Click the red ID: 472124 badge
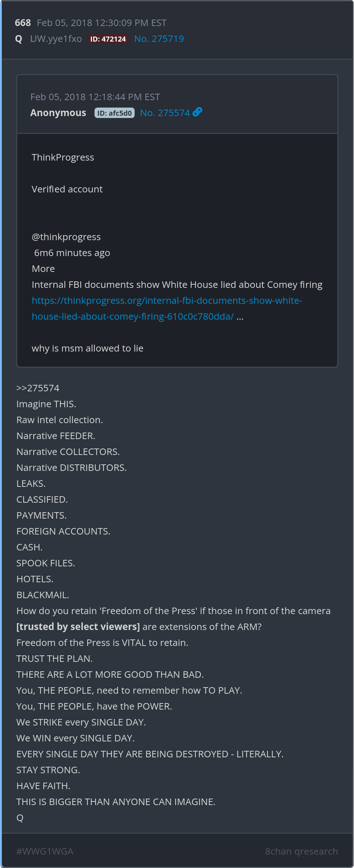Viewport: 354px width, 868px height. 108,39
